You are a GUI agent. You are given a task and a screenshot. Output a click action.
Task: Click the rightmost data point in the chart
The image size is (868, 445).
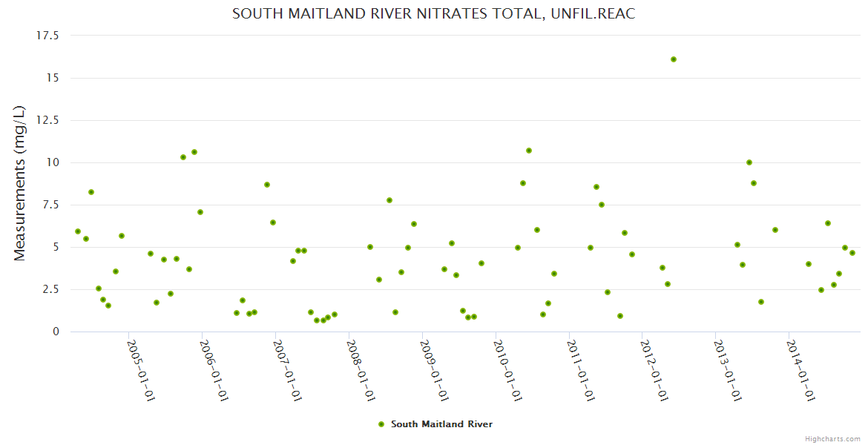[852, 253]
